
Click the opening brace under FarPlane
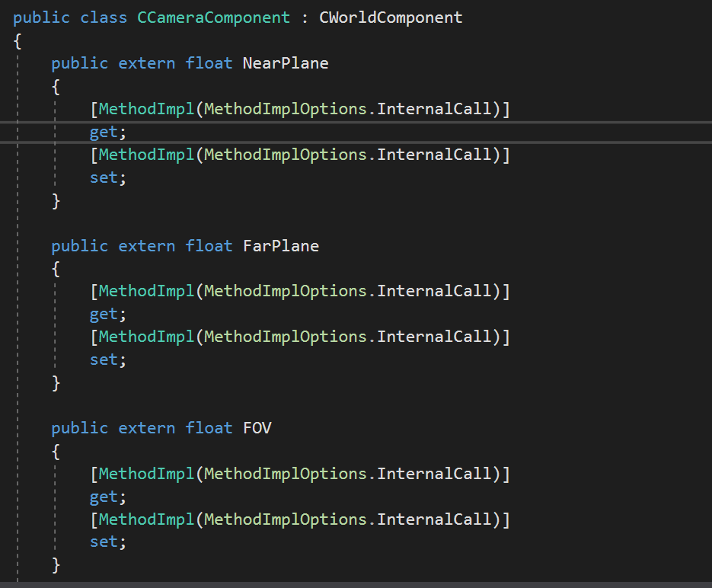coord(56,269)
